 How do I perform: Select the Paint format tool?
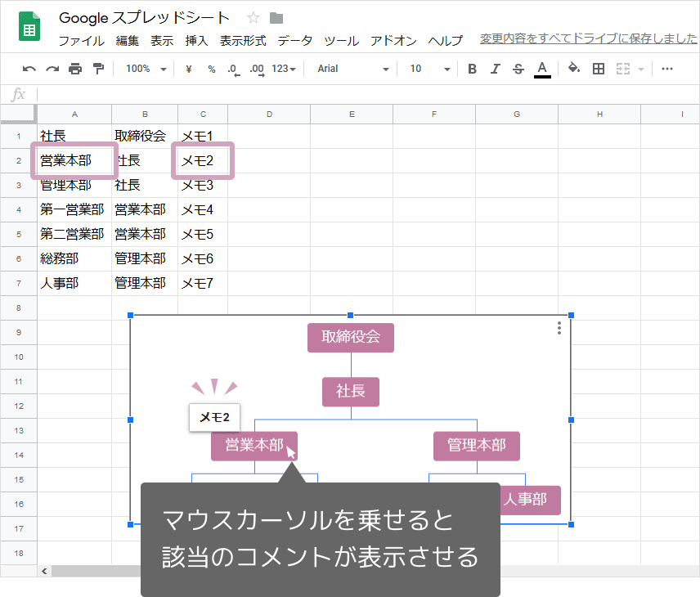[96, 69]
